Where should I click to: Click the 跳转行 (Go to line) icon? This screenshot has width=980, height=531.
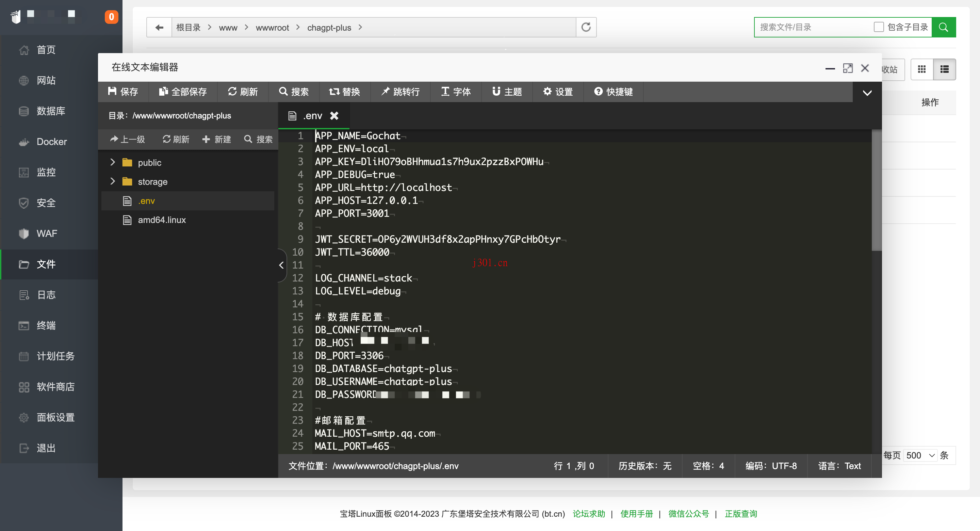click(400, 92)
